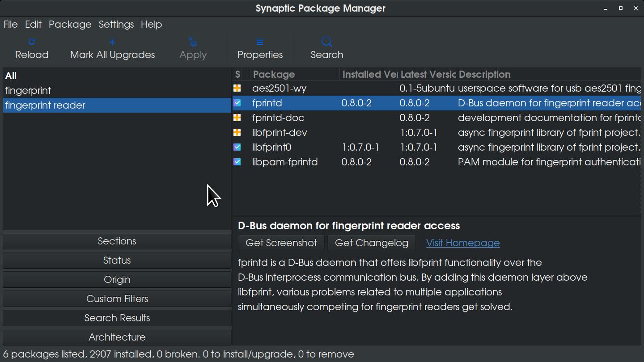Image resolution: width=644 pixels, height=362 pixels.
Task: Sort by the Description column header
Action: pos(548,74)
